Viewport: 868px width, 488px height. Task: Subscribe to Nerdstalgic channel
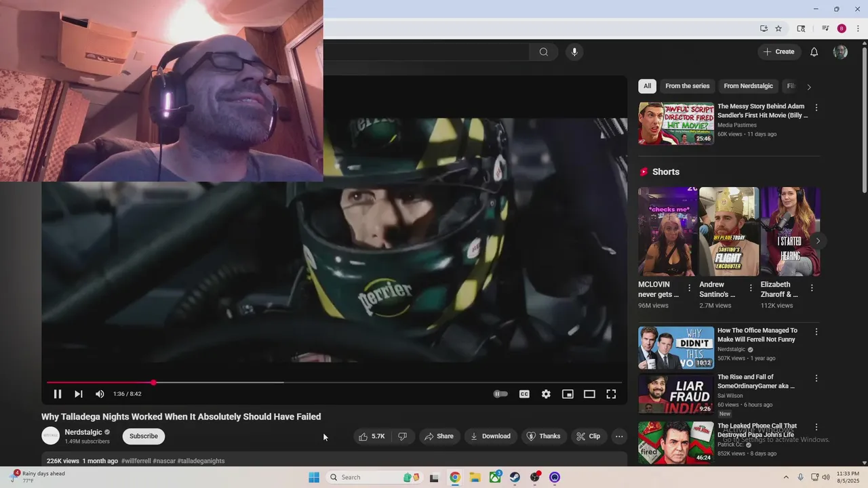tap(144, 436)
